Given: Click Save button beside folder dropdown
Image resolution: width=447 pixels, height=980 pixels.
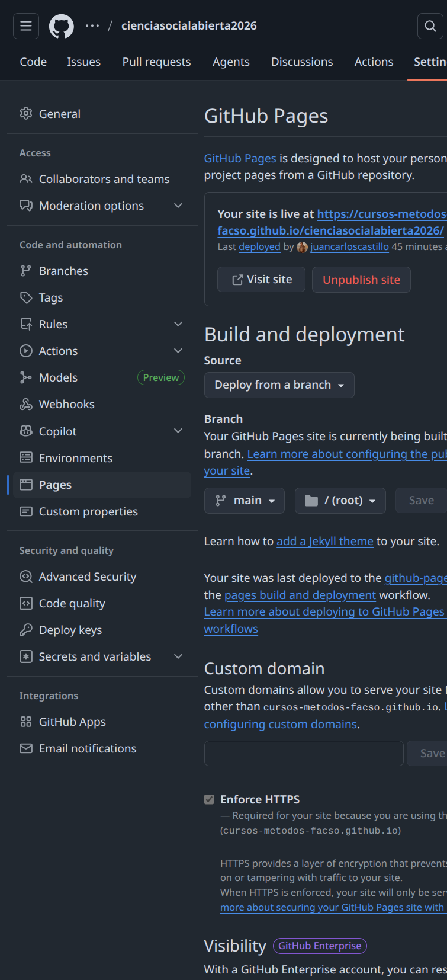Looking at the screenshot, I should tap(422, 501).
